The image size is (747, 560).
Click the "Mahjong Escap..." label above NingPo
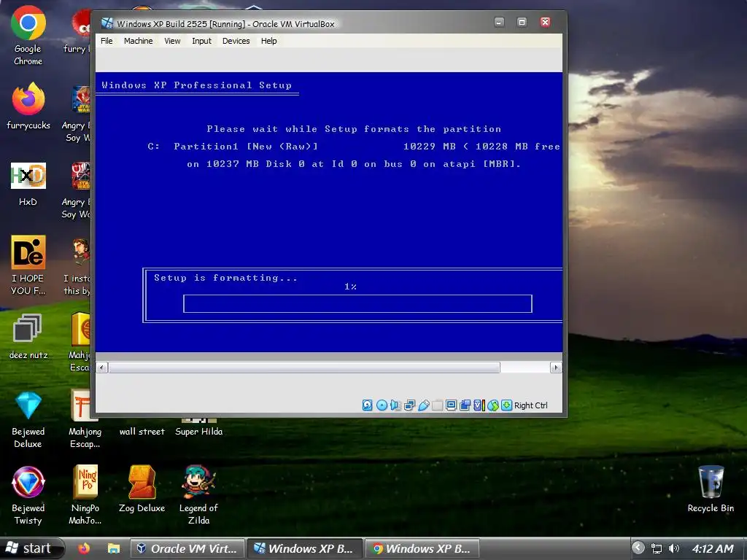pyautogui.click(x=85, y=437)
